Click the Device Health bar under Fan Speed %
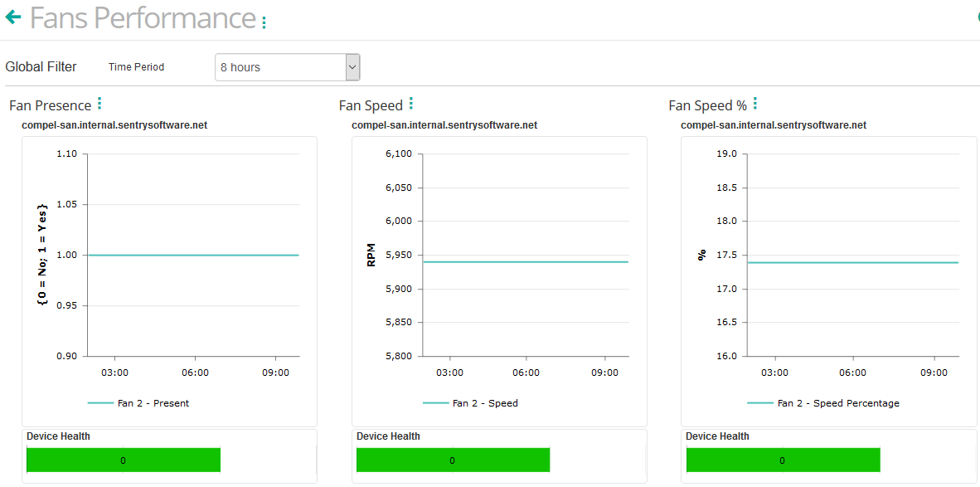 (783, 459)
